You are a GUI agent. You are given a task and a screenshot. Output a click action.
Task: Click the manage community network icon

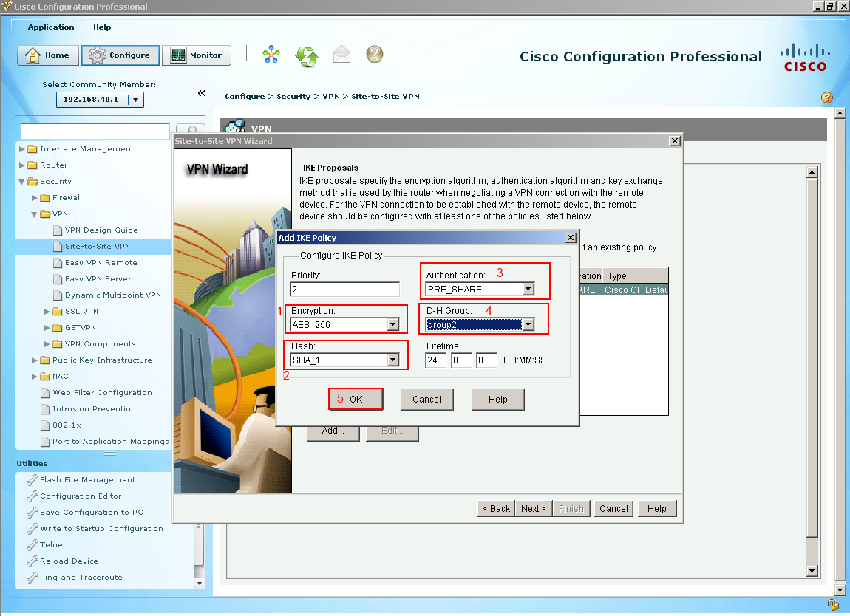pos(271,55)
